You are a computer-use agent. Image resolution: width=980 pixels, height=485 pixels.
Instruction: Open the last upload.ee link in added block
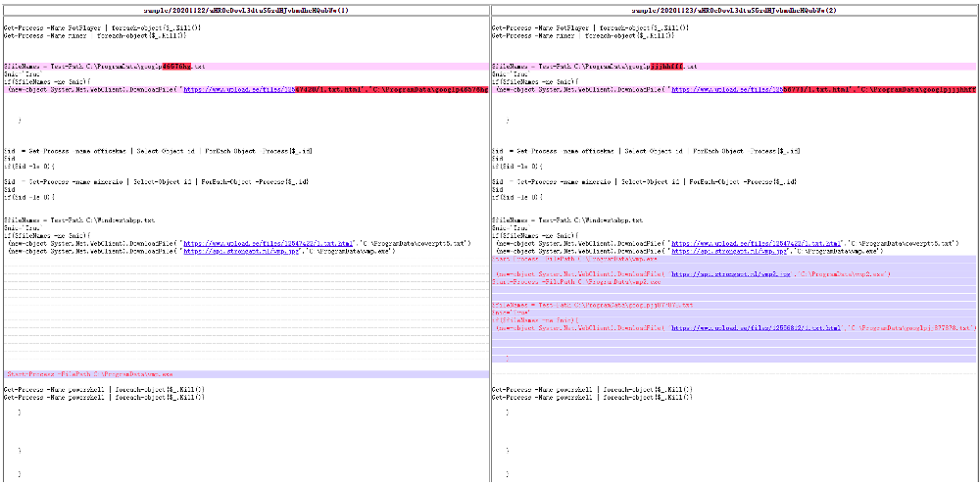[x=755, y=328]
